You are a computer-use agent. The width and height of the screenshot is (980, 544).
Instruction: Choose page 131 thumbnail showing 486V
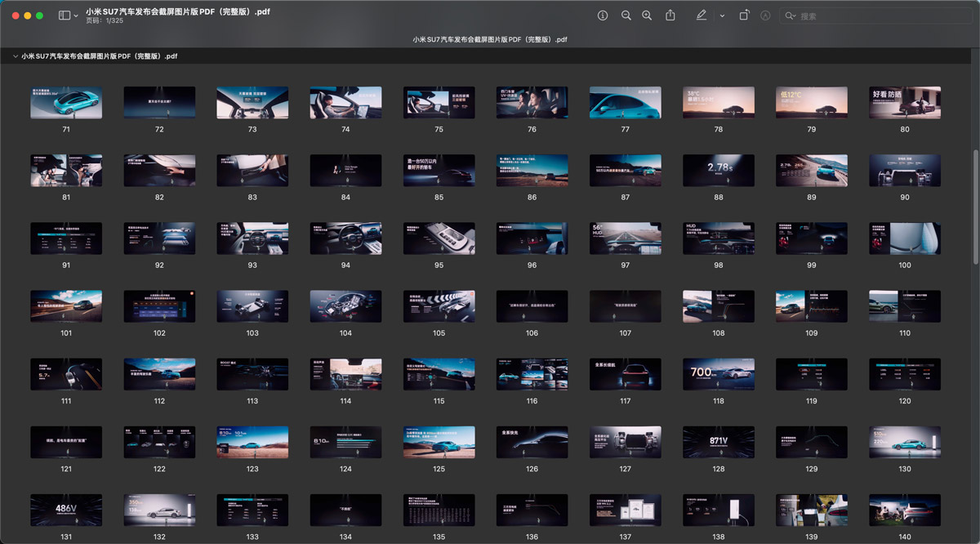66,509
